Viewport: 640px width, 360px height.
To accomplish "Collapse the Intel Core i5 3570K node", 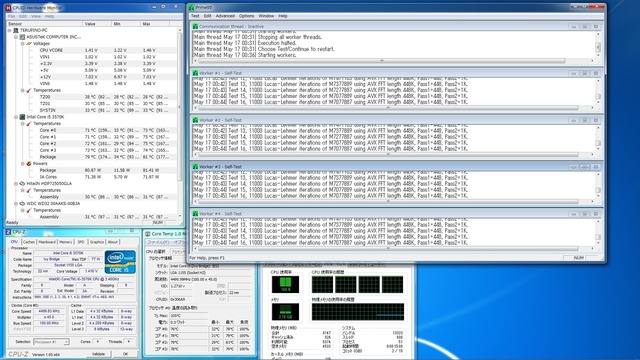I will [16, 117].
